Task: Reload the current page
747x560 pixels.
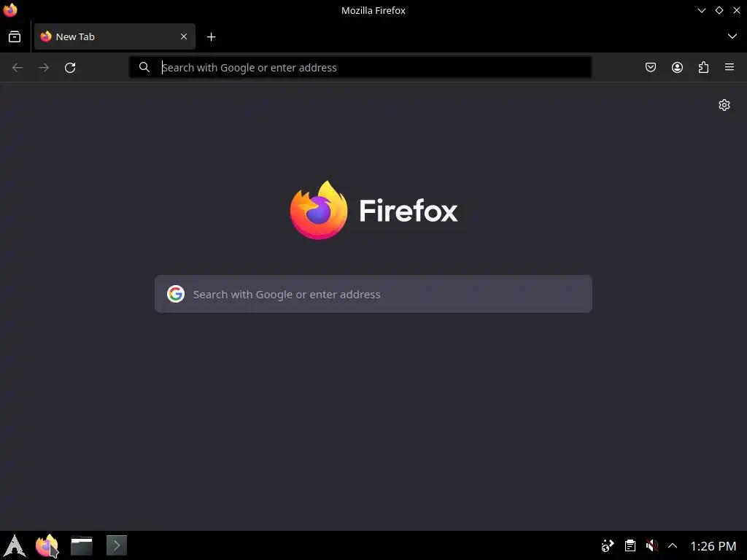Action: [x=70, y=68]
